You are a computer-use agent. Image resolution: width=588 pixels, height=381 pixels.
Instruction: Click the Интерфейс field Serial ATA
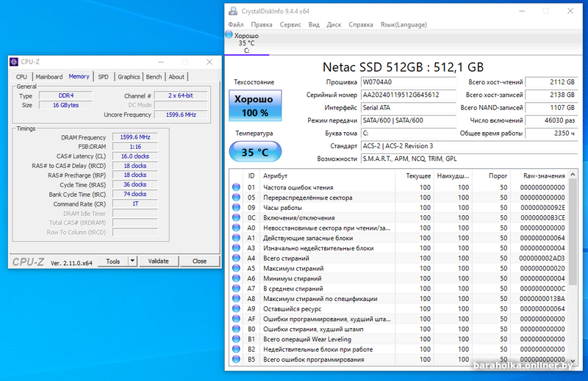click(x=409, y=107)
